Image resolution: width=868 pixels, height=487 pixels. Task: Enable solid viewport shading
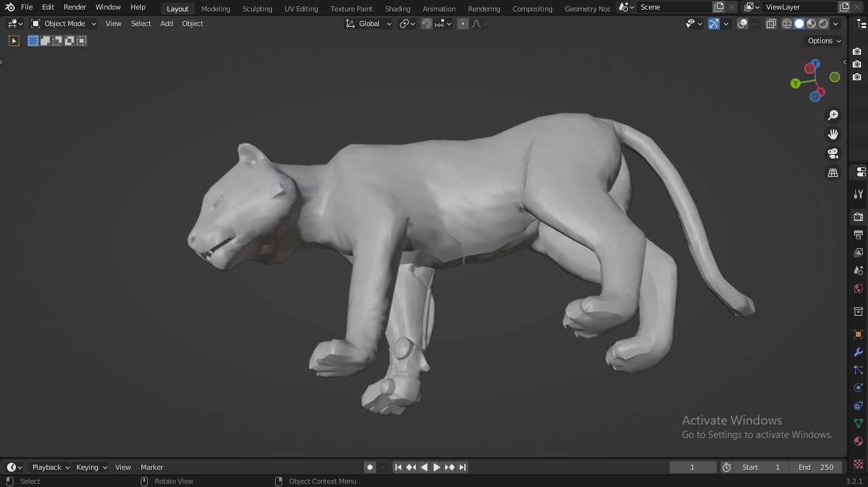(799, 24)
